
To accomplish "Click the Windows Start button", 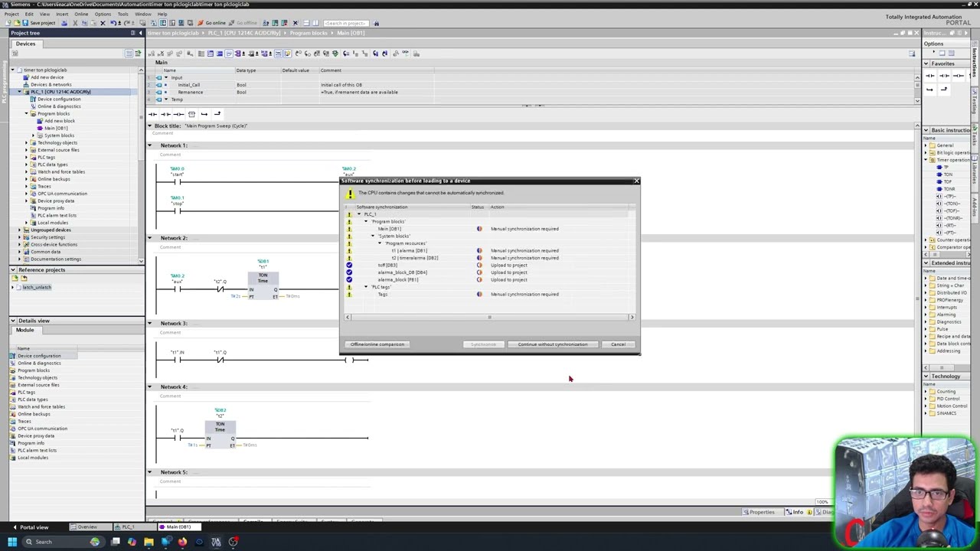I will pyautogui.click(x=12, y=542).
